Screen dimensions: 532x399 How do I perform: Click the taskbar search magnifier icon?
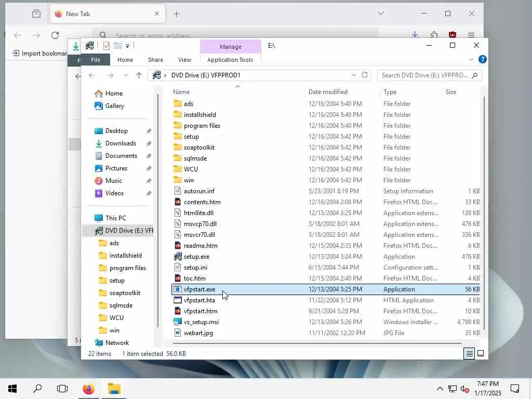(37, 389)
